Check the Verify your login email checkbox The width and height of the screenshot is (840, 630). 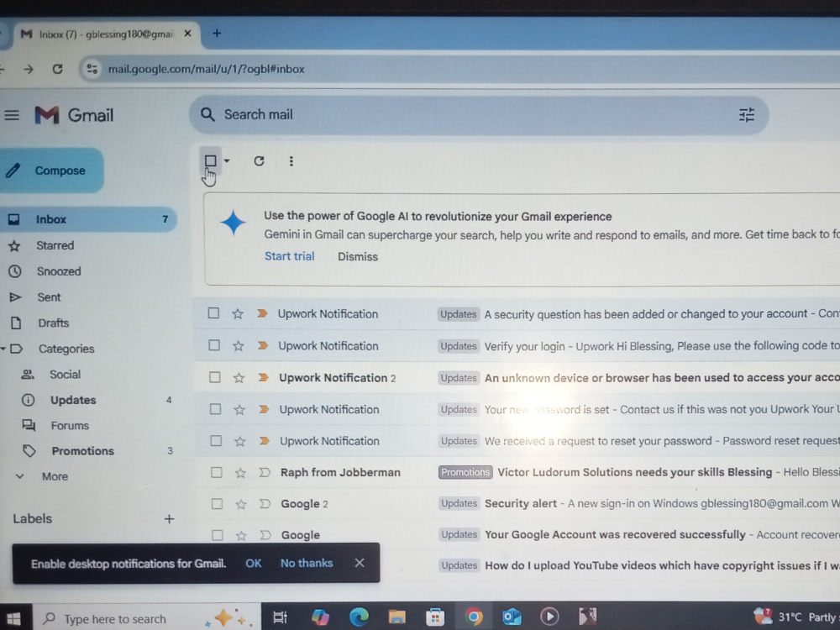click(x=214, y=345)
